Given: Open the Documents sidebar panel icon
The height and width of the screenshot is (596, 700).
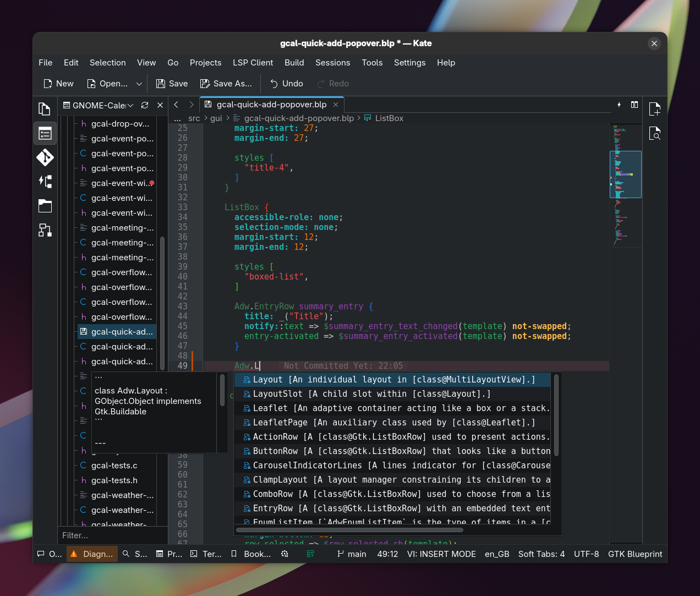Looking at the screenshot, I should (45, 108).
